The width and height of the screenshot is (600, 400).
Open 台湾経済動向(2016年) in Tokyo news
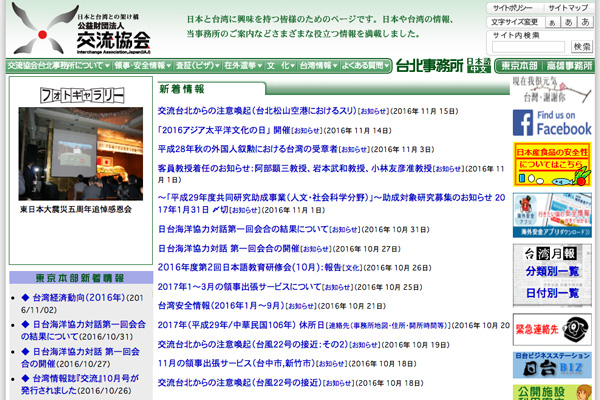tap(79, 297)
